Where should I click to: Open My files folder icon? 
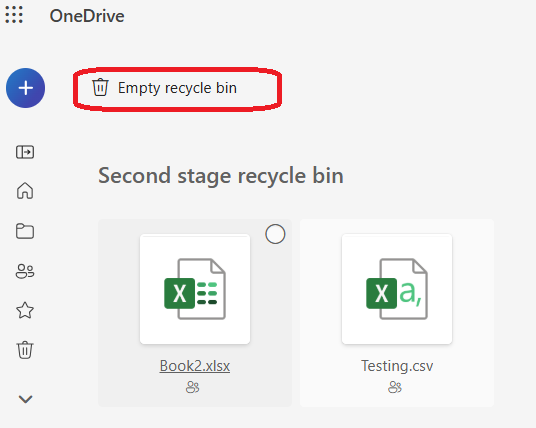[25, 231]
